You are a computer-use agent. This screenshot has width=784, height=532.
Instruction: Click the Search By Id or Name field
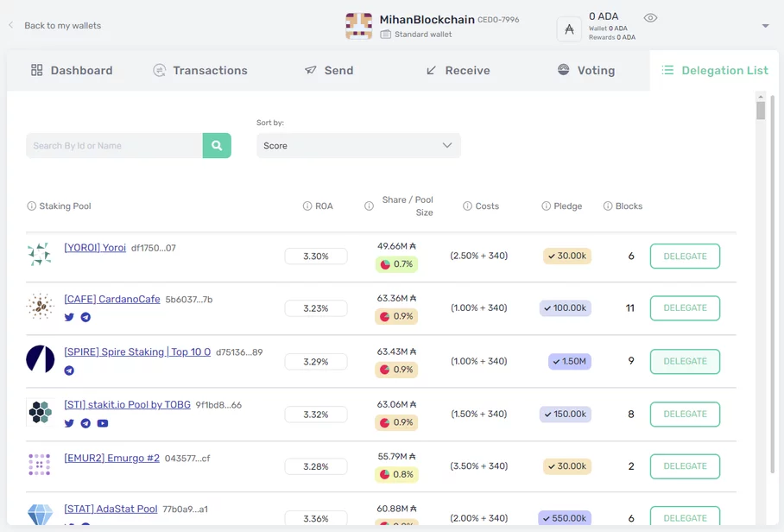pyautogui.click(x=115, y=146)
